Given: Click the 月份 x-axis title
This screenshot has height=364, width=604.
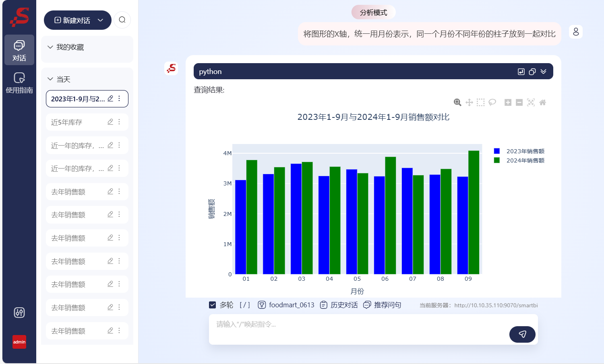Looking at the screenshot, I should (357, 291).
